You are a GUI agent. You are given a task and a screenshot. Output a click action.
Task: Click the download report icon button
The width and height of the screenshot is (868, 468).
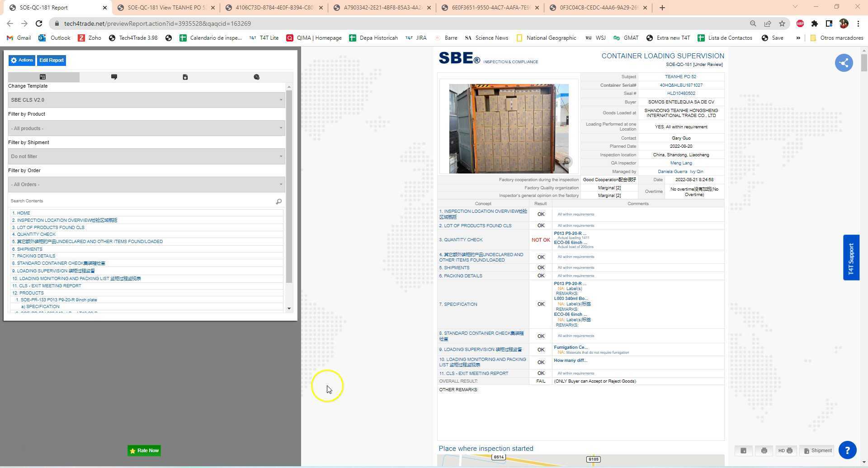[743, 451]
